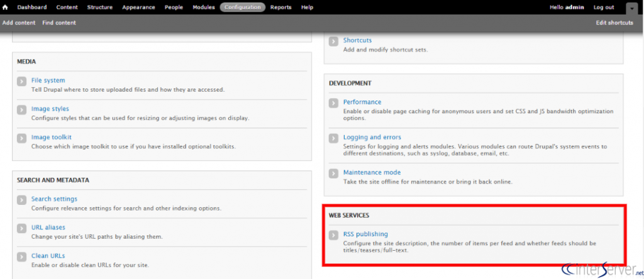Click arrow icon beside Logging and errors

coord(333,138)
